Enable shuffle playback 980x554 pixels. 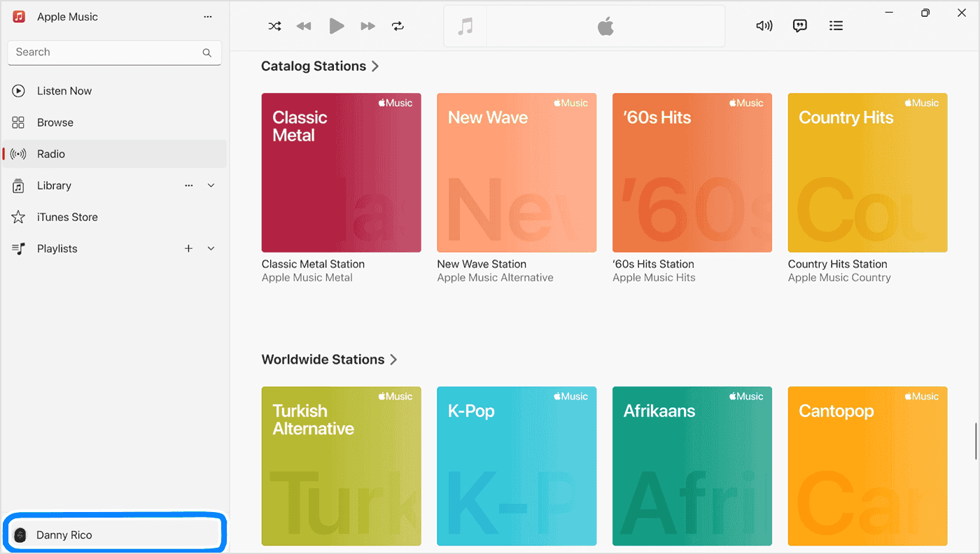[274, 25]
